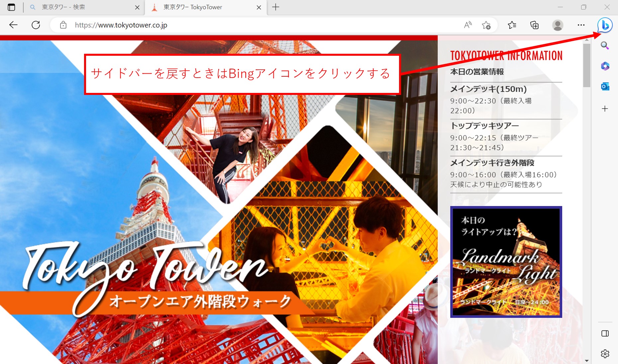
Task: Open the tab actions menu icon
Action: (x=11, y=7)
